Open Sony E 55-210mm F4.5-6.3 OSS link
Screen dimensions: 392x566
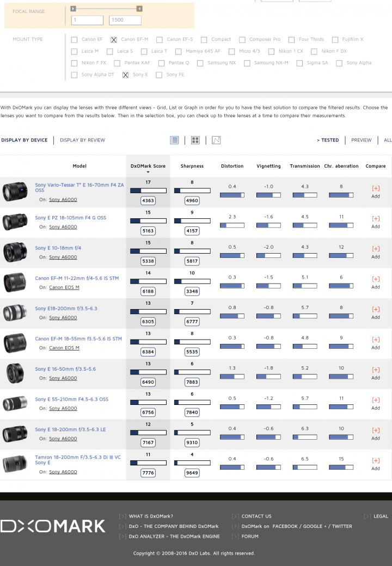71,399
